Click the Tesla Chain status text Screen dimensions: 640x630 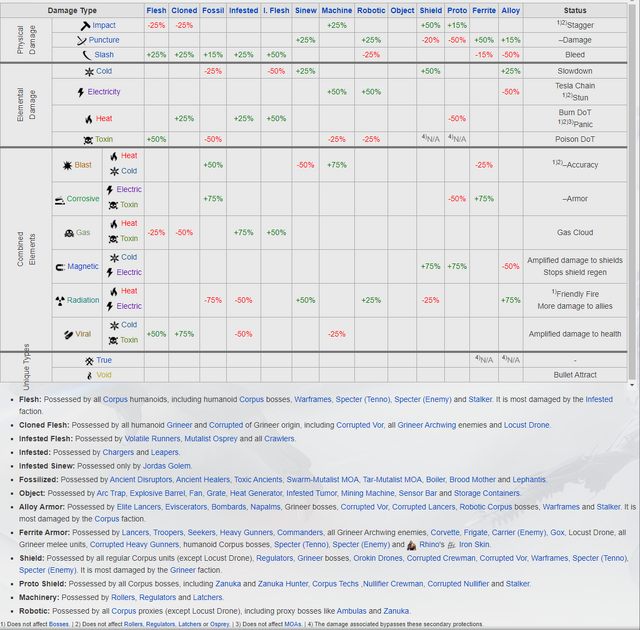point(575,86)
